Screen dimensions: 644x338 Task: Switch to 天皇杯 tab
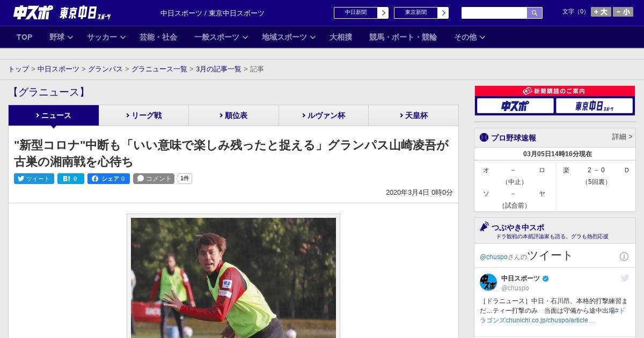(x=413, y=115)
